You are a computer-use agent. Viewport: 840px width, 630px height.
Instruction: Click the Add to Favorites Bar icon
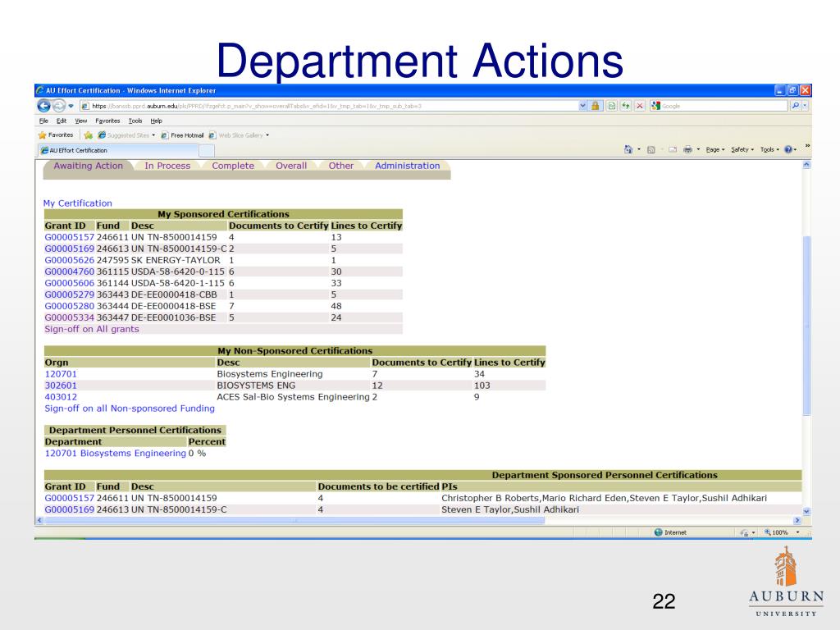coord(89,135)
